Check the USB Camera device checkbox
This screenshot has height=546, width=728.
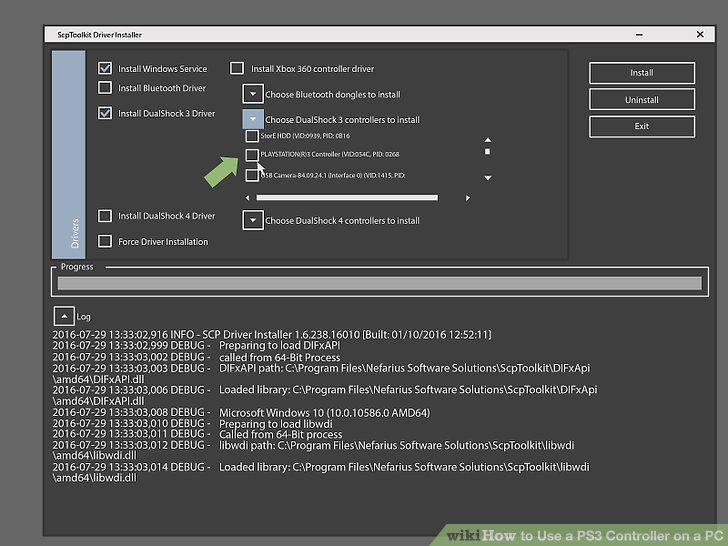pos(252,176)
